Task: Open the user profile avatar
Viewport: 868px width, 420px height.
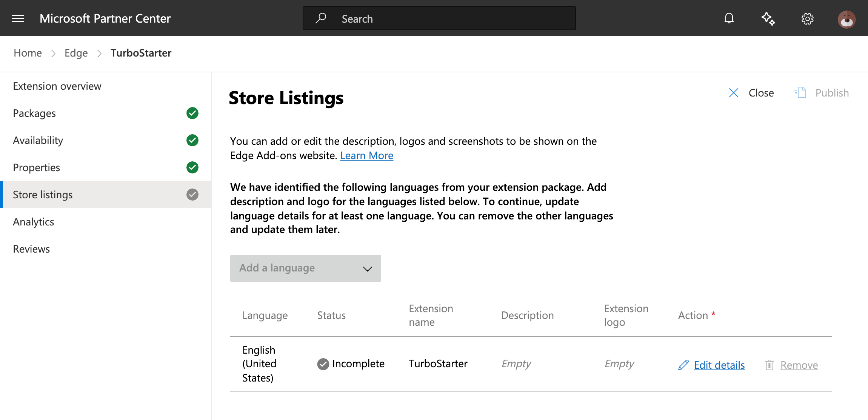Action: coord(846,19)
